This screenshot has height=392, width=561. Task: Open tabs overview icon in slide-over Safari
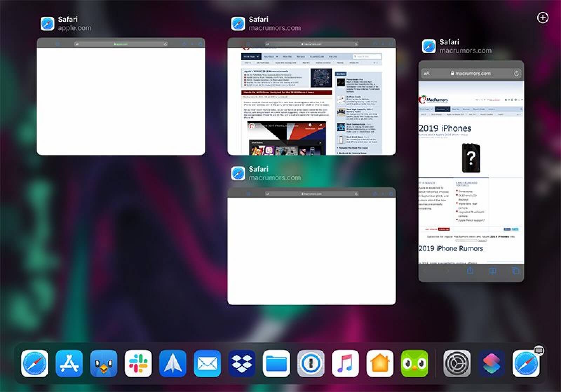coord(515,271)
